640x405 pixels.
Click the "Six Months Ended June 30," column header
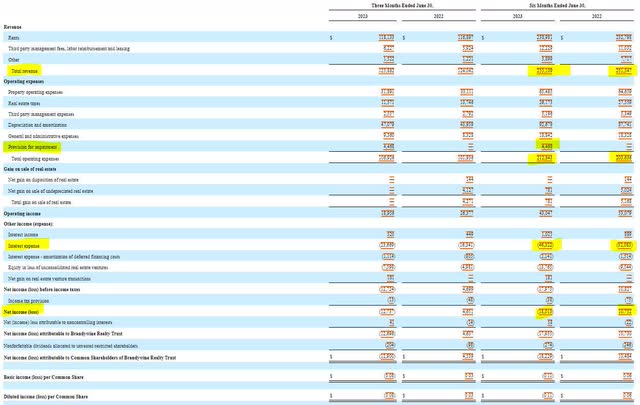[x=557, y=5]
